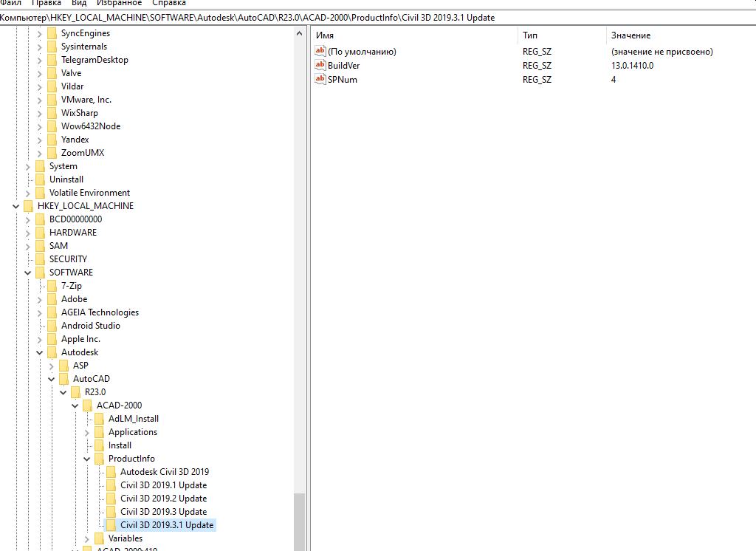Click the ACAD-2000 key folder icon
Image resolution: width=756 pixels, height=551 pixels.
(88, 405)
